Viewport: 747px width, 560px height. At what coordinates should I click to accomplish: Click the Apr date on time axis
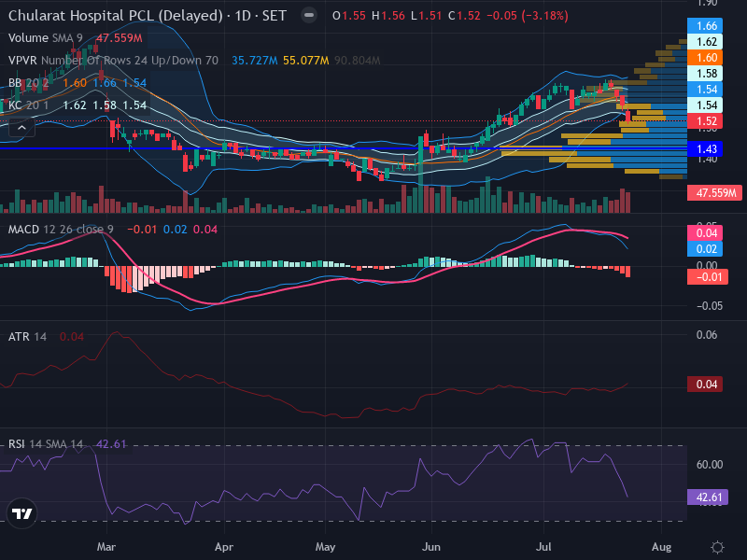coord(224,547)
